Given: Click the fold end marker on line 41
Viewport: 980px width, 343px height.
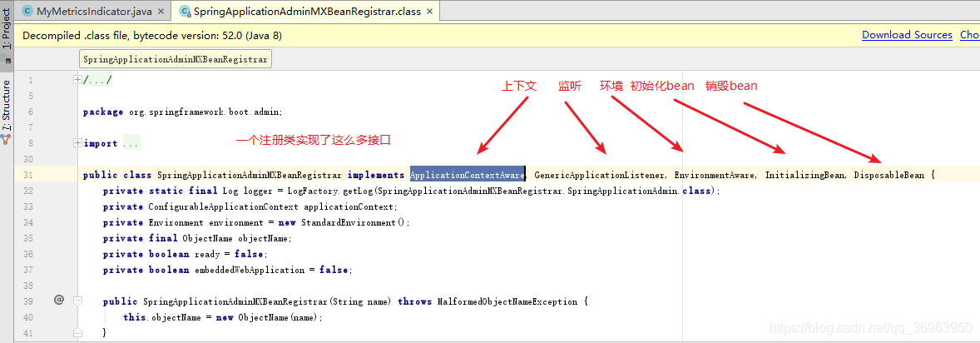Looking at the screenshot, I should [x=77, y=332].
